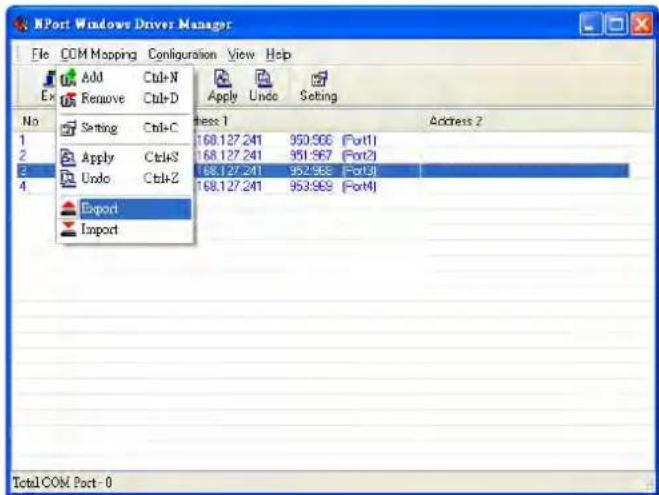Click the 951:967 (Port2) entry
Image resolution: width=659 pixels, height=495 pixels.
[333, 155]
